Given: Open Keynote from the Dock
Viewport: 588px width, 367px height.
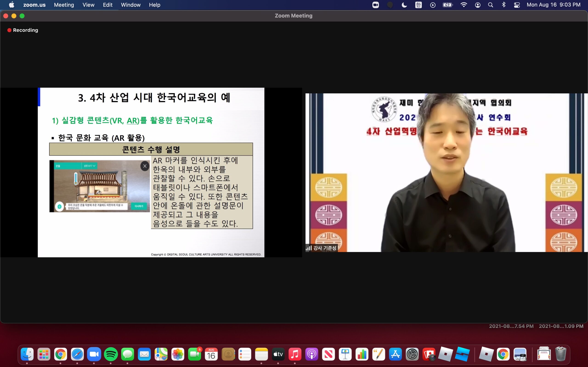Looking at the screenshot, I should [x=345, y=355].
